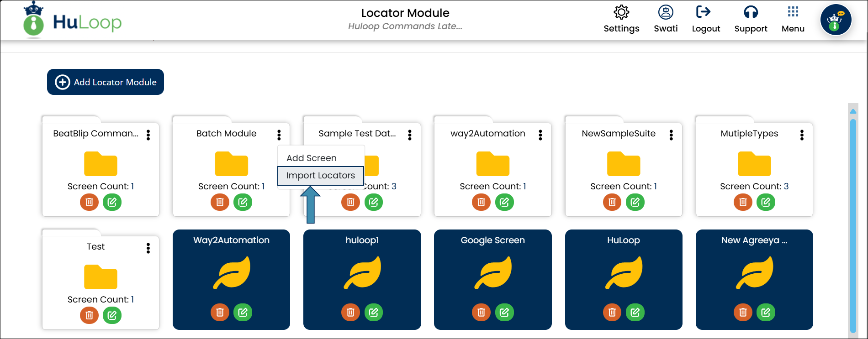
Task: Open the BeatBlip Comman... folder
Action: point(101,164)
